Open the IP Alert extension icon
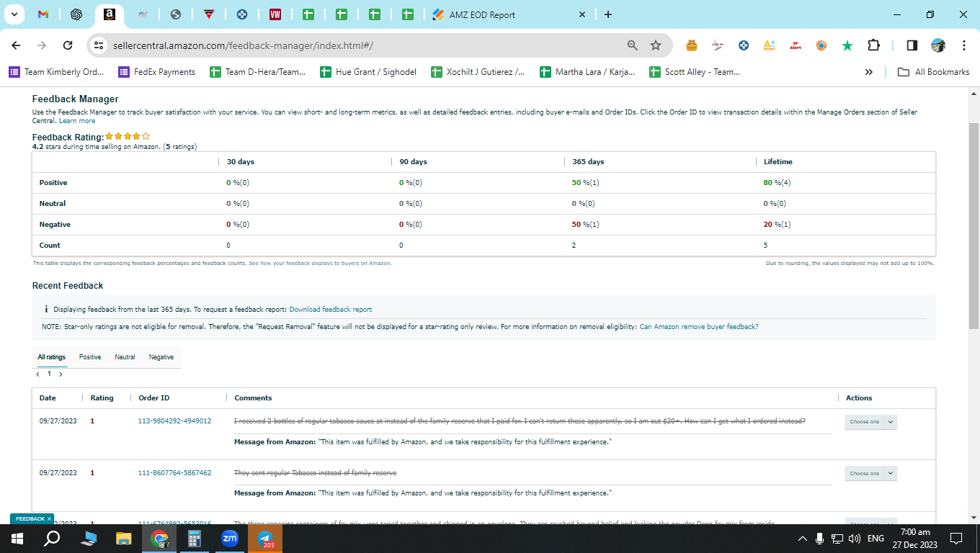980x553 pixels. (x=796, y=45)
